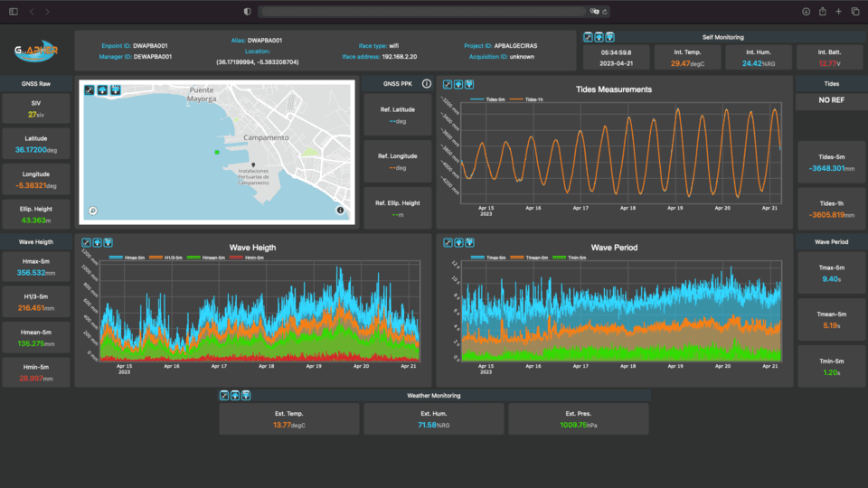Image resolution: width=868 pixels, height=488 pixels.
Task: Click the expand arrows icon on Wave Period chart
Action: 448,242
